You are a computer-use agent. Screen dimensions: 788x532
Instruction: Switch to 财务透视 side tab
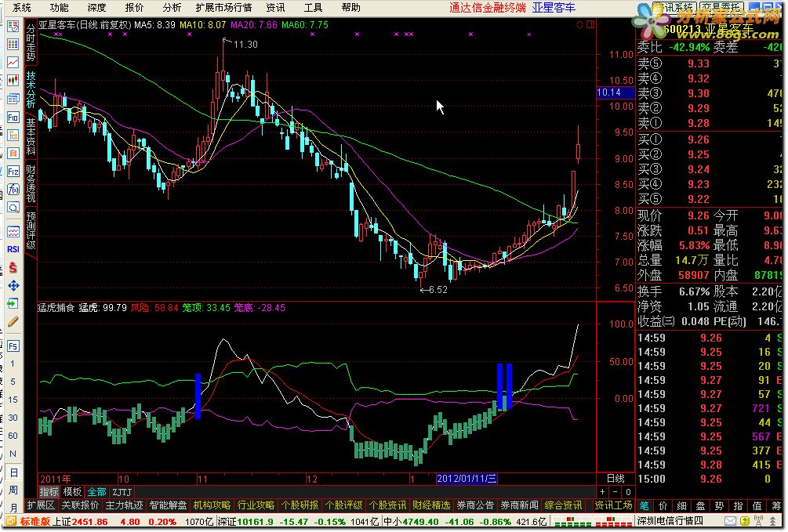(x=31, y=183)
